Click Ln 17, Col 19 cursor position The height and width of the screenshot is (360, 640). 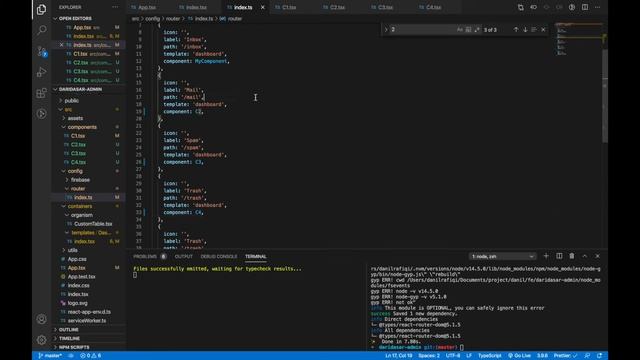[x=398, y=356]
